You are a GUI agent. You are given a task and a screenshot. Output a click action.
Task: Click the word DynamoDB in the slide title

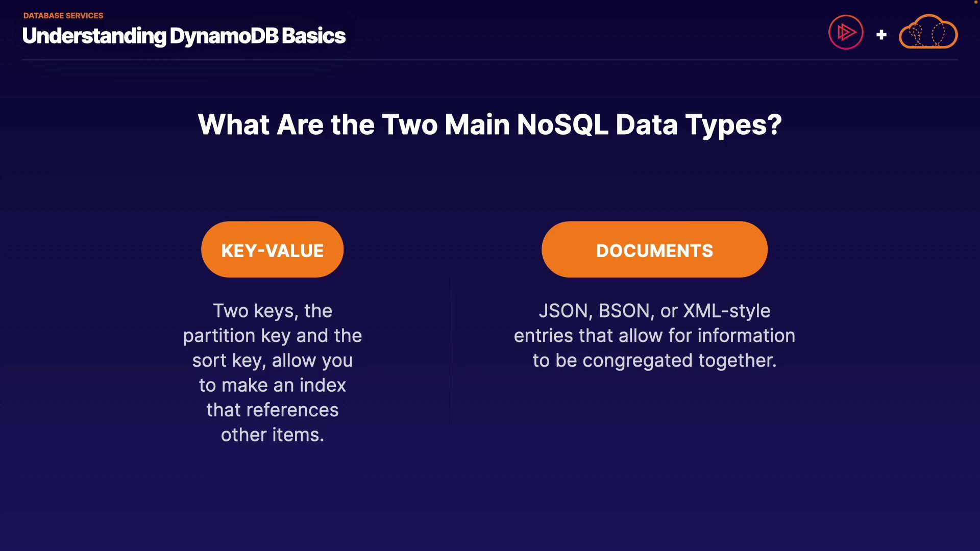click(x=224, y=36)
